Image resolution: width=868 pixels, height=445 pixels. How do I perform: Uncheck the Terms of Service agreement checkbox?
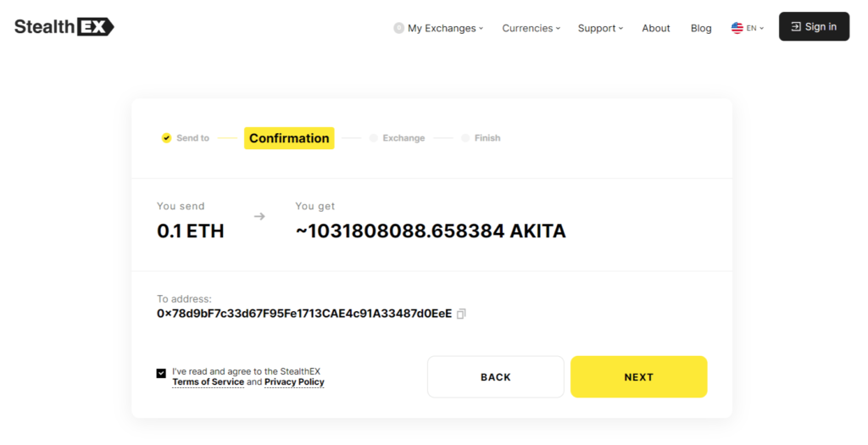161,374
